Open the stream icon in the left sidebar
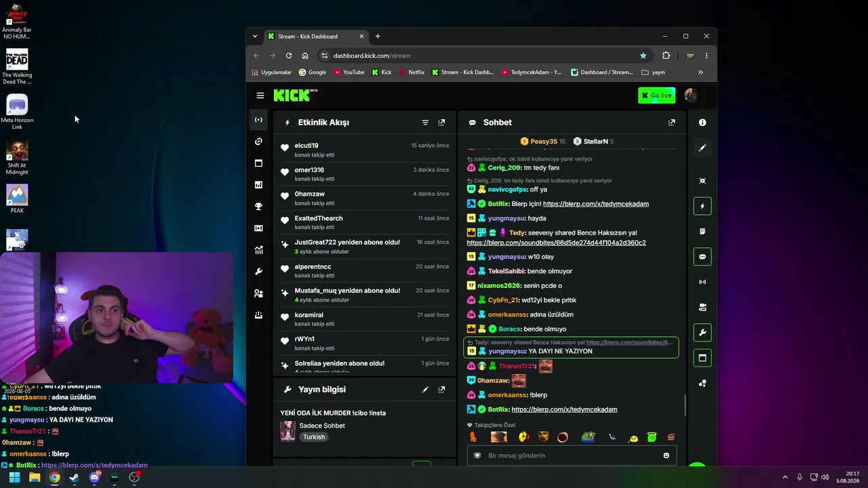The width and height of the screenshot is (868, 488). pos(258,120)
